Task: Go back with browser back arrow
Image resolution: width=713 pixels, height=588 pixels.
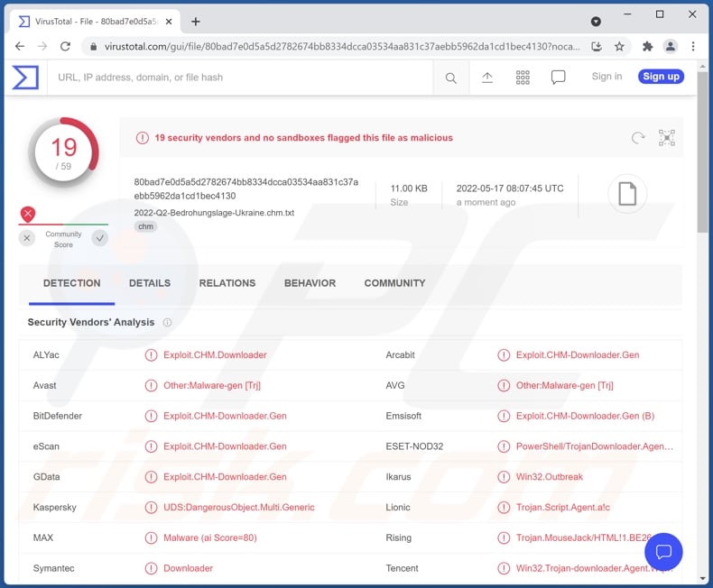Action: click(x=20, y=46)
